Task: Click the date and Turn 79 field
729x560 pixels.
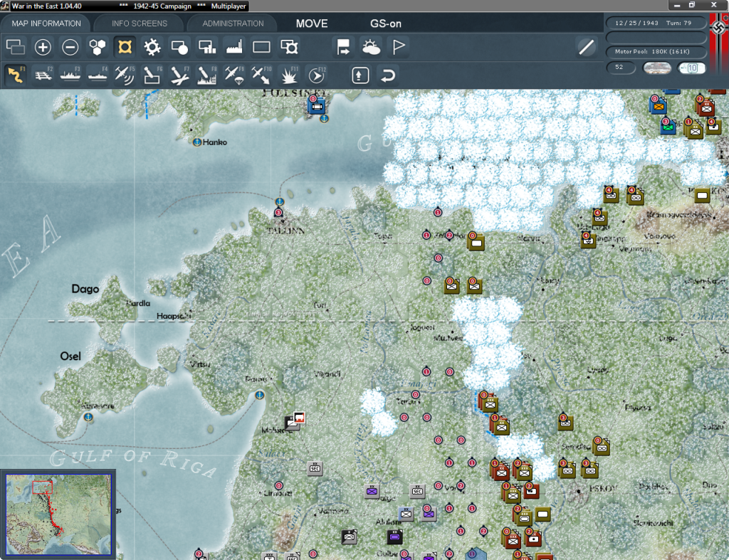Action: [x=656, y=23]
